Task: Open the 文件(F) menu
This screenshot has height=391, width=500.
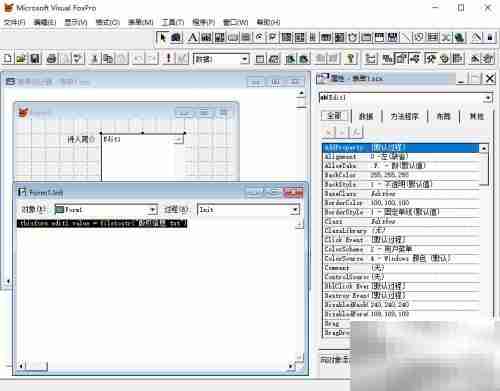Action: pos(14,22)
